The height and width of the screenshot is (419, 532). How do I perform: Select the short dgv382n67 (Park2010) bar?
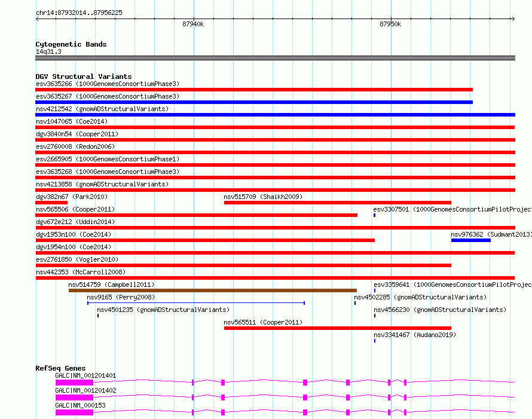(x=51, y=203)
